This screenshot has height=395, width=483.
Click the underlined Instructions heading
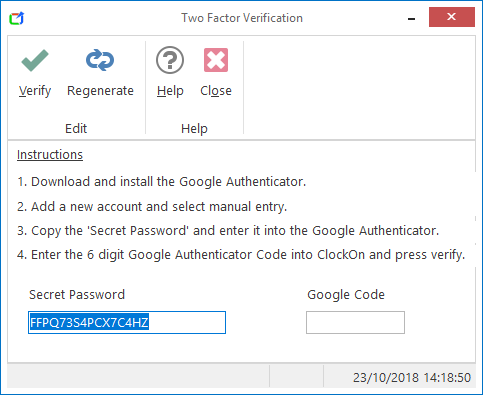50,155
